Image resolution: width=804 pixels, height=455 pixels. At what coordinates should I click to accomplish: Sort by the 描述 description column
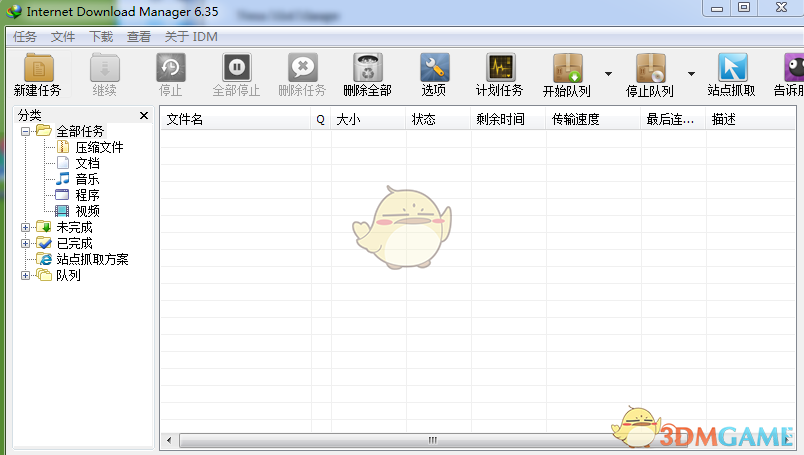pos(751,120)
